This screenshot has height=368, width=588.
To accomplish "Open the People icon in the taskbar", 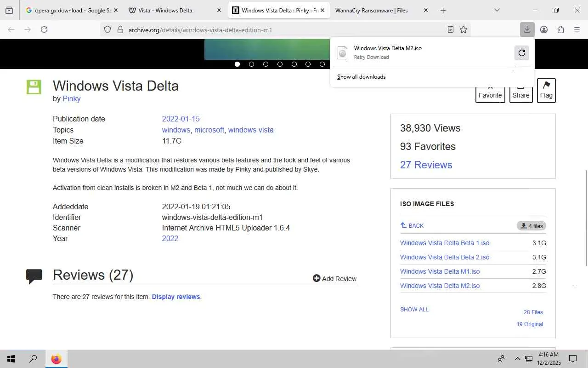I will tap(501, 359).
